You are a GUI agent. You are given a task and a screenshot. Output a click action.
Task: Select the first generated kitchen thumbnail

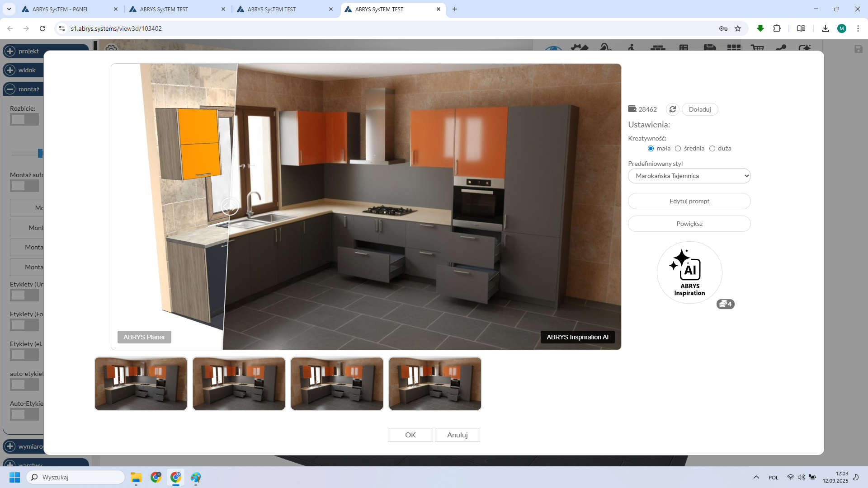[x=141, y=384]
